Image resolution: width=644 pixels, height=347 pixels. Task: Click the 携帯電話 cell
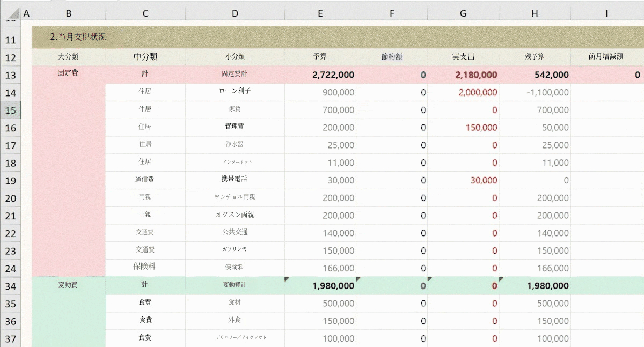[235, 179]
